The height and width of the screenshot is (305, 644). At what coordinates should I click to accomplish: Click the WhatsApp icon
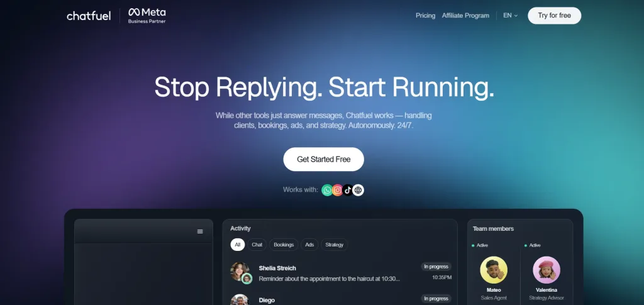(x=327, y=190)
